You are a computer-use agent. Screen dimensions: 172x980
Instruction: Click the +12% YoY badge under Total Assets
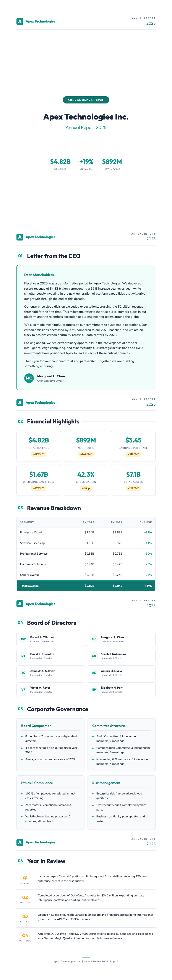pos(133,488)
